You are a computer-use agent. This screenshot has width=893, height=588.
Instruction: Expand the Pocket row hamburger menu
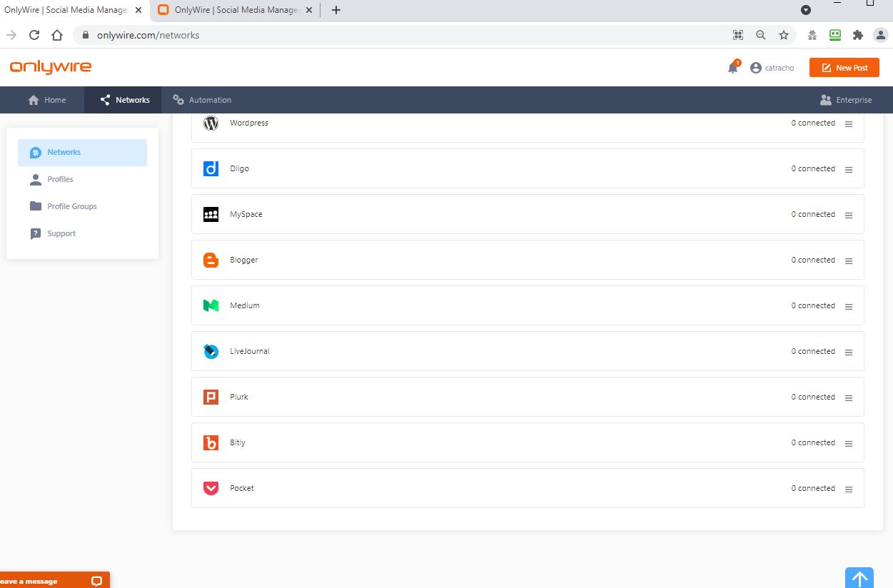tap(849, 490)
